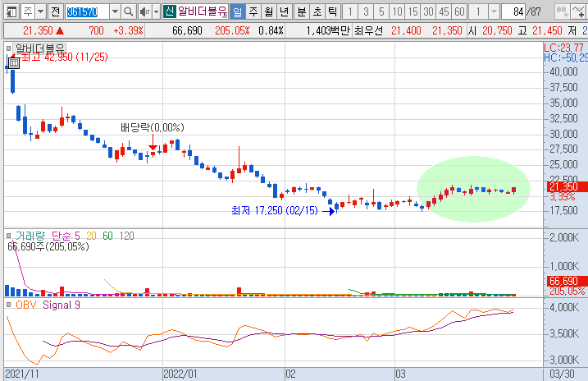Select the 60 interval button
The image size is (588, 381).
pos(460,12)
